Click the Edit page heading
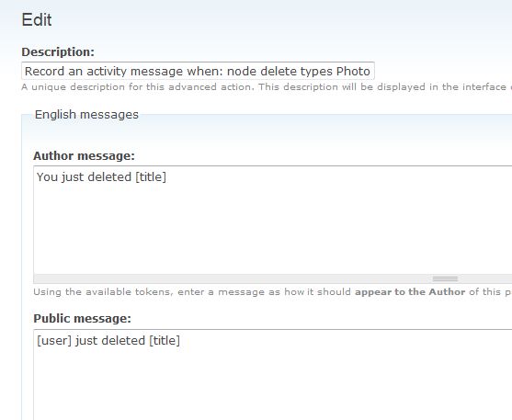 tap(37, 19)
